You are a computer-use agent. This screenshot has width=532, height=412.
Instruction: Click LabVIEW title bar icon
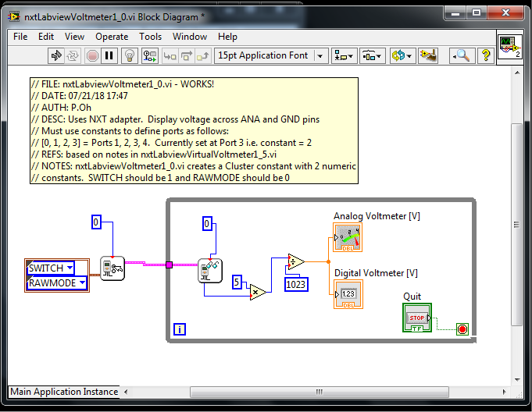pos(14,16)
